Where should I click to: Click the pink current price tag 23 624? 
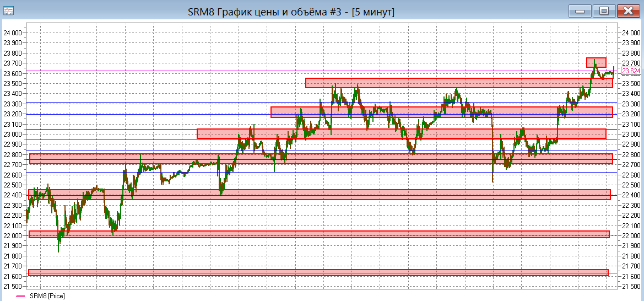point(631,71)
